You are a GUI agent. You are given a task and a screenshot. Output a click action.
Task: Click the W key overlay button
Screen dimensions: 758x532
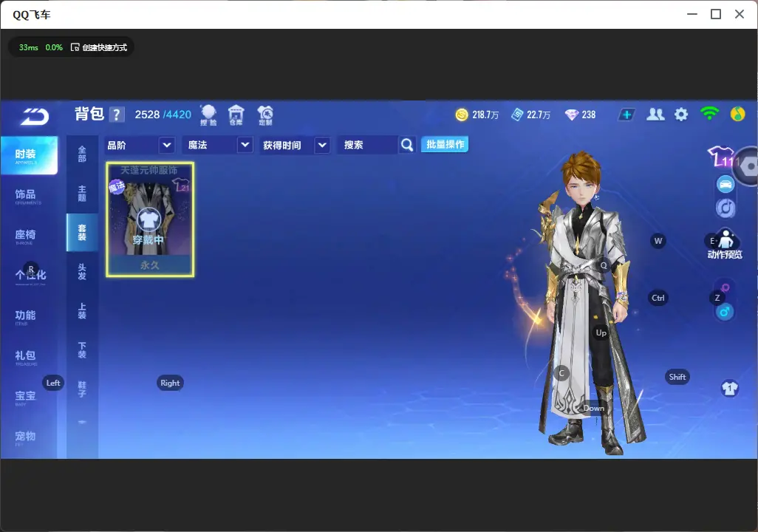point(658,241)
